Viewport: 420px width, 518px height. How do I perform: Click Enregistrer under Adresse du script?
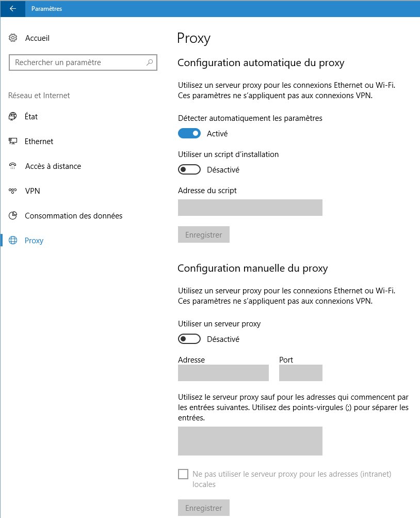[203, 235]
